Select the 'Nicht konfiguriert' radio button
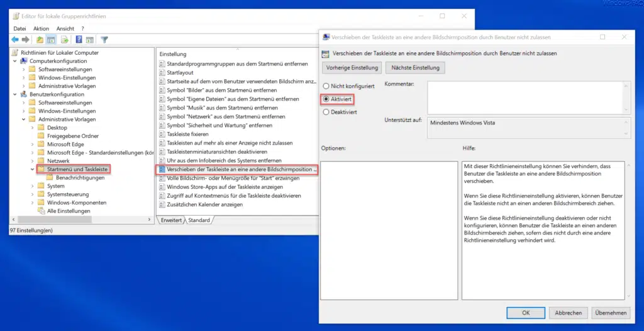644x331 pixels. (x=326, y=86)
